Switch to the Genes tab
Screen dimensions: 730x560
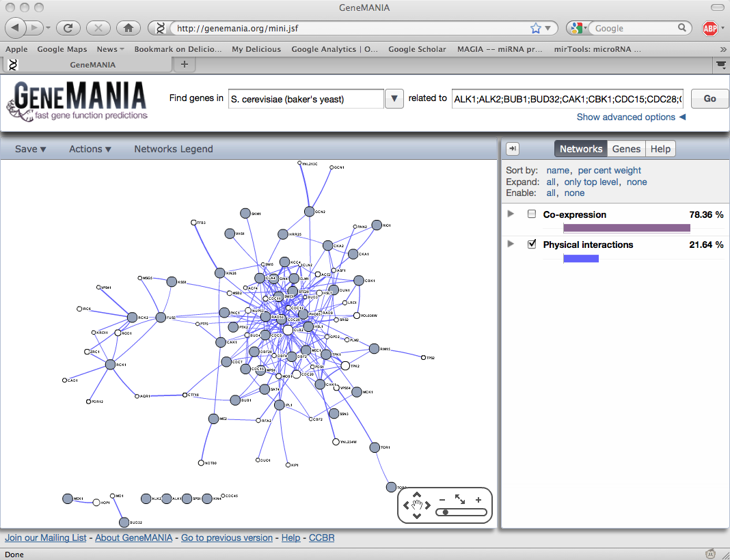pos(626,149)
